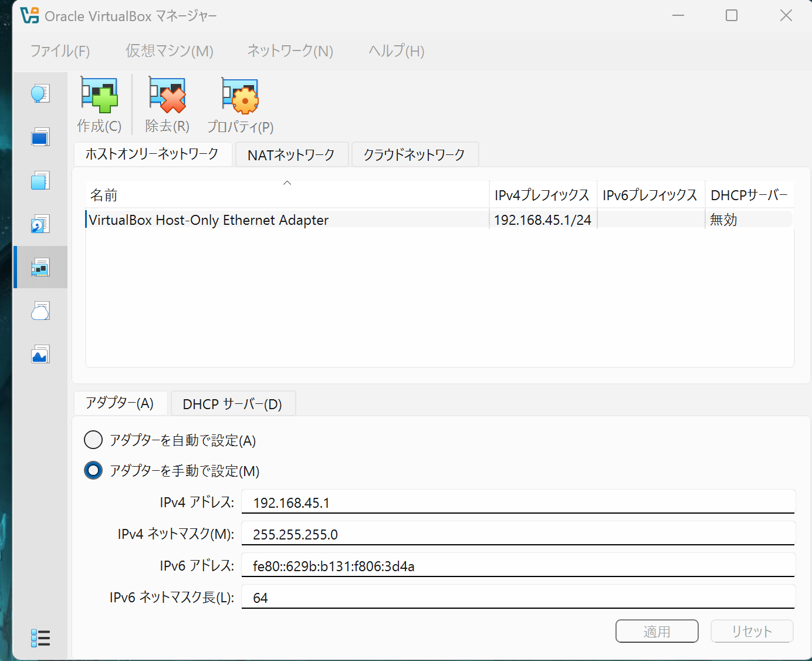Select the DHCP サーバー(D) tab
Image resolution: width=812 pixels, height=661 pixels.
click(x=233, y=404)
